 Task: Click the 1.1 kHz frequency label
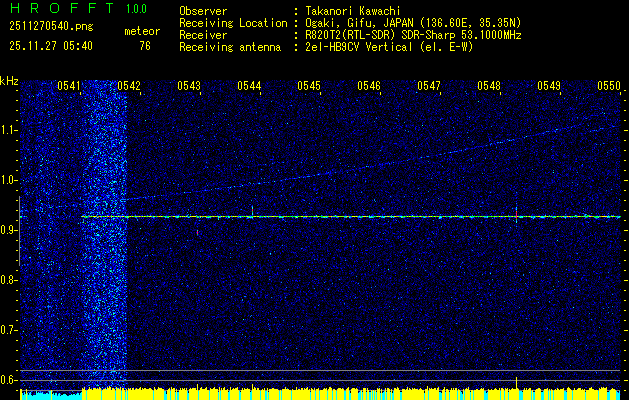9,130
